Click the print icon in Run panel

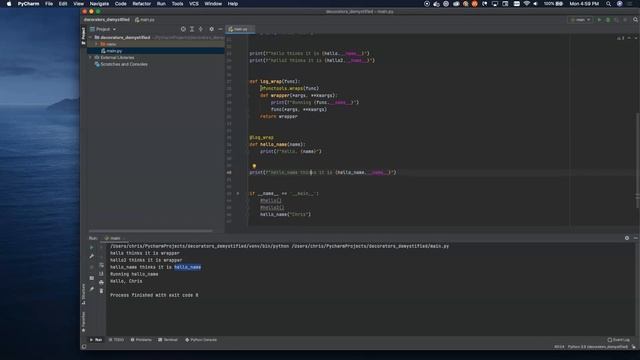coord(101,282)
